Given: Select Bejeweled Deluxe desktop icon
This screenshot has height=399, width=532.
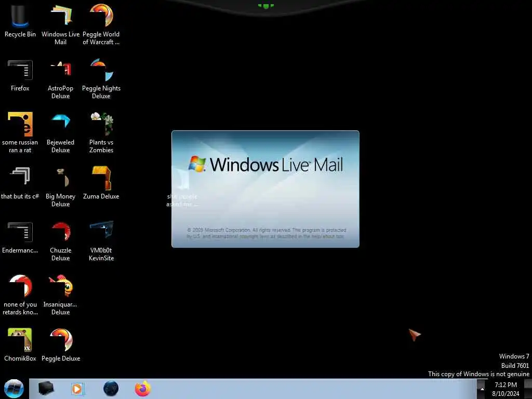Looking at the screenshot, I should click(x=60, y=132).
